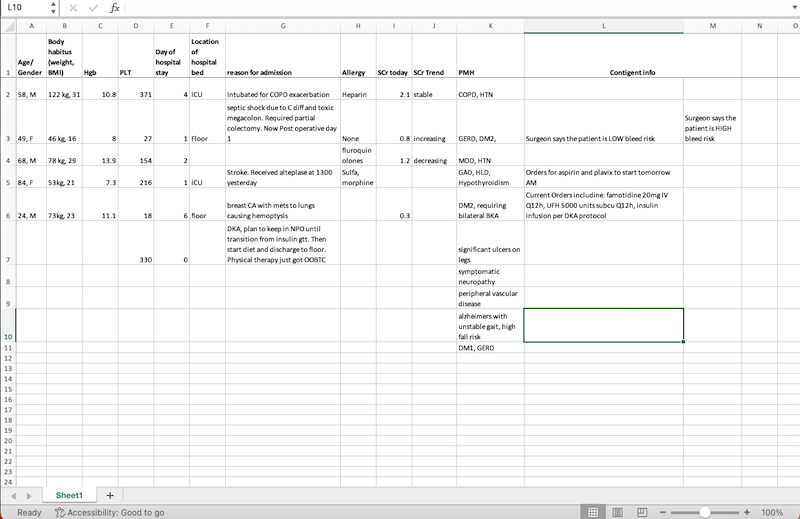Select 'peripheral vascular disease' cell
This screenshot has width=800, height=519.
[x=490, y=298]
